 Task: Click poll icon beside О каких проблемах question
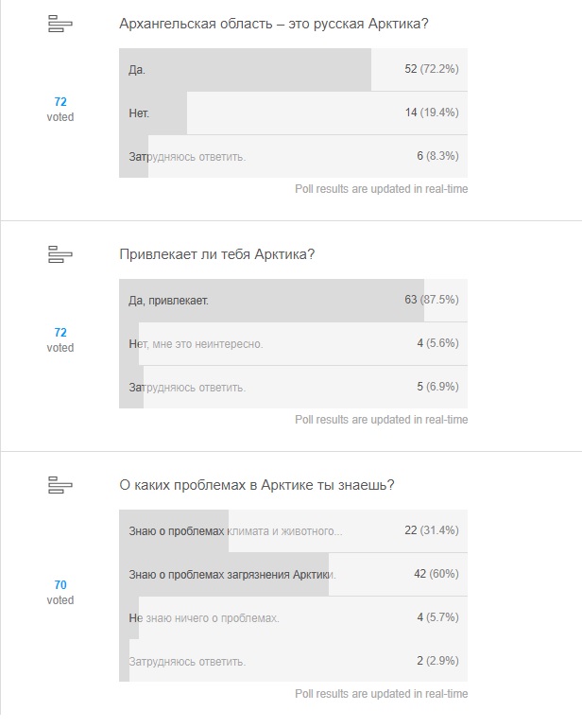(x=60, y=485)
